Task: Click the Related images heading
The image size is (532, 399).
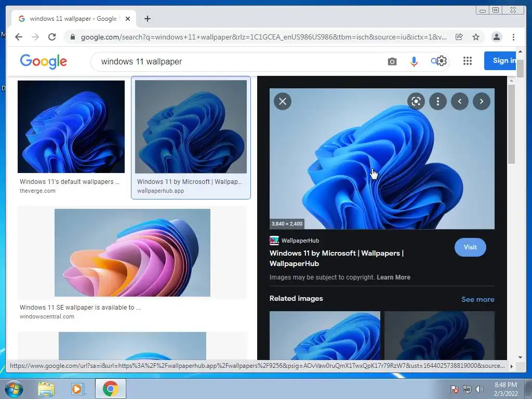Action: tap(296, 299)
